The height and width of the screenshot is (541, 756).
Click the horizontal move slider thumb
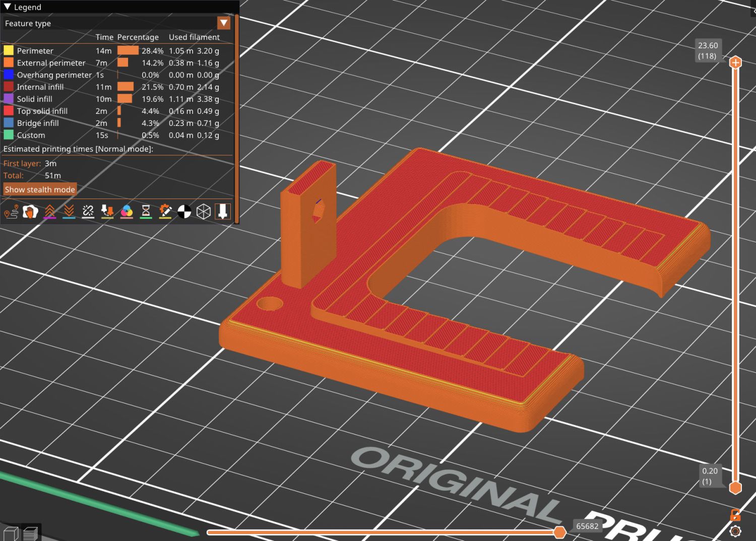point(559,532)
